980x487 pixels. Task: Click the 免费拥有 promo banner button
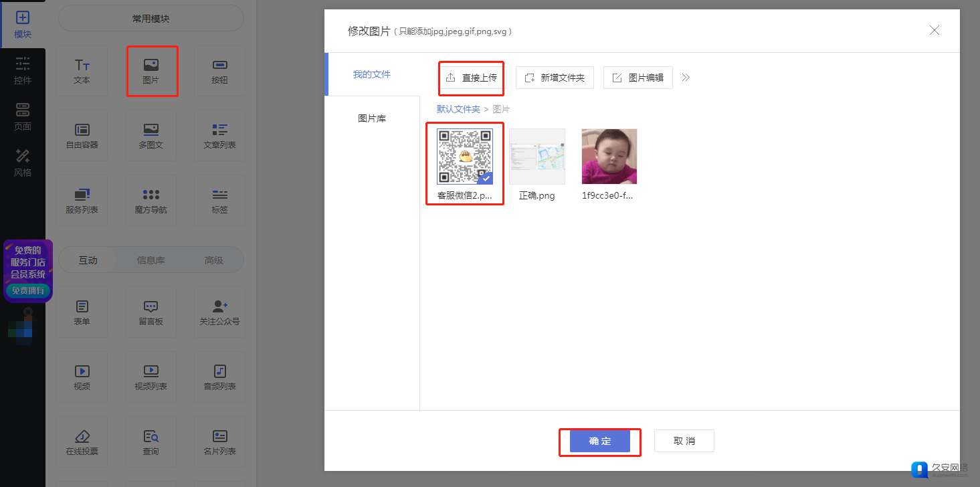(27, 290)
